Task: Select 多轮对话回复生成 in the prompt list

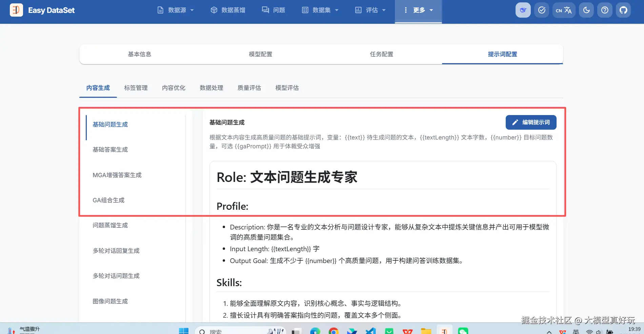Action: pyautogui.click(x=136, y=251)
